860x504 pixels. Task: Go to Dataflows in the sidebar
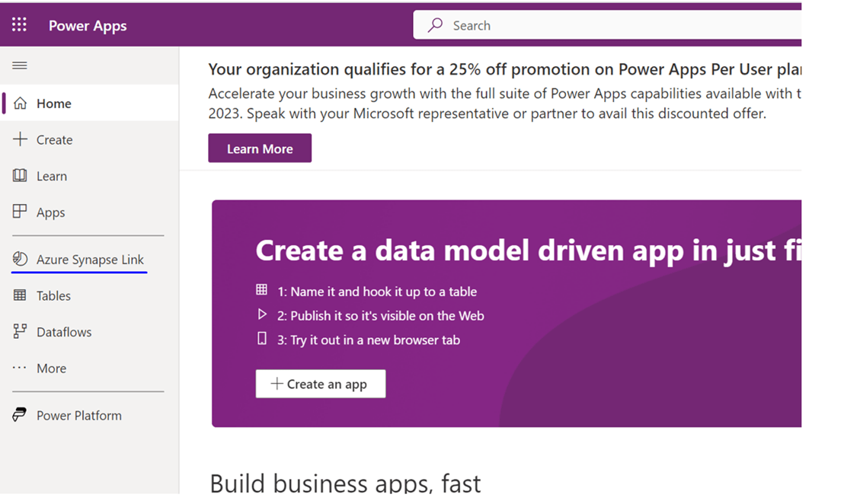coord(64,332)
